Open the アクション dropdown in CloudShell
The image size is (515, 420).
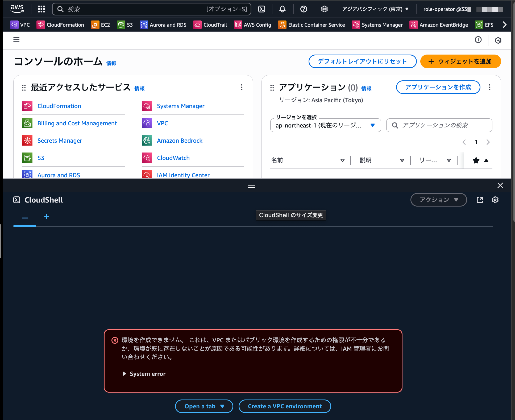click(x=439, y=200)
